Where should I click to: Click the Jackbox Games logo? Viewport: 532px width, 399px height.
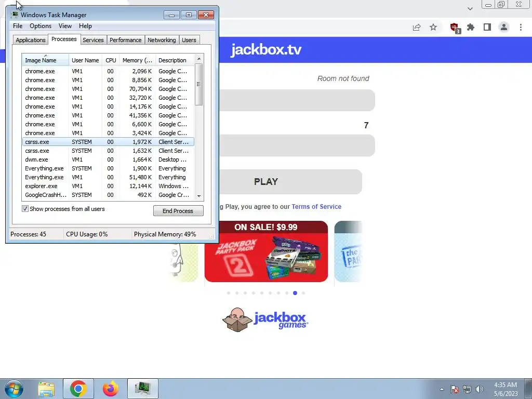pyautogui.click(x=265, y=320)
